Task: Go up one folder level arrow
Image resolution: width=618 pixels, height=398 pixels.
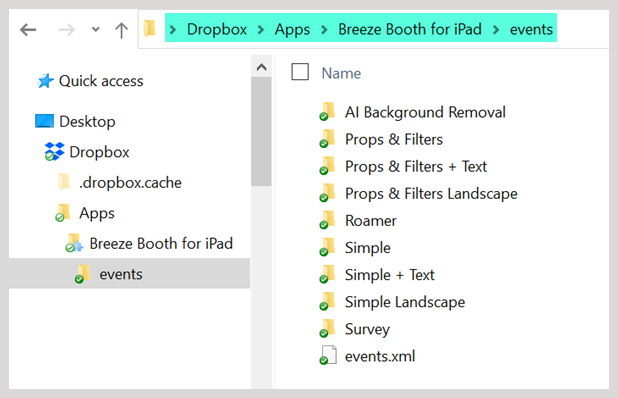Action: 121,30
